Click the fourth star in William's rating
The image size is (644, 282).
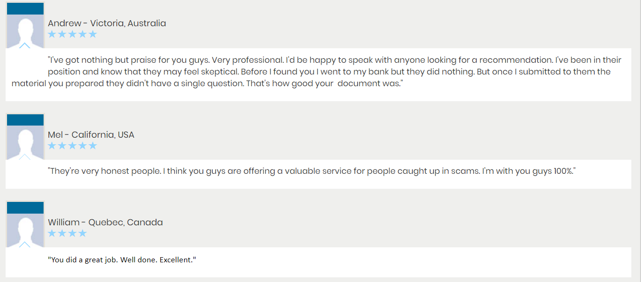82,233
